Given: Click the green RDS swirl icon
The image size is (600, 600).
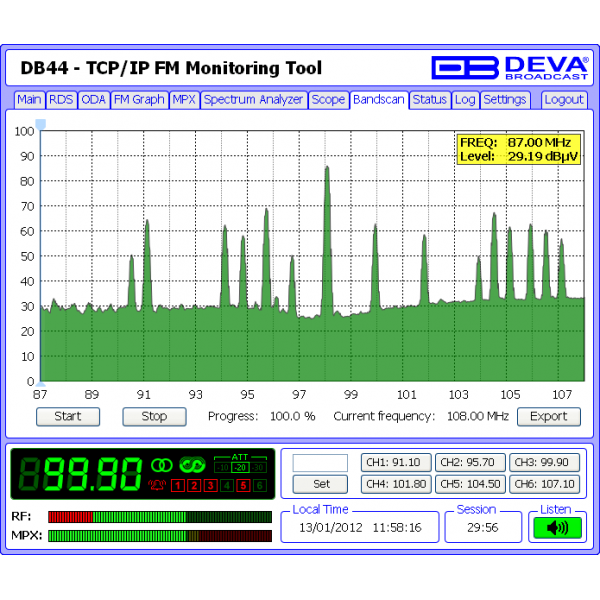Looking at the screenshot, I should (192, 465).
